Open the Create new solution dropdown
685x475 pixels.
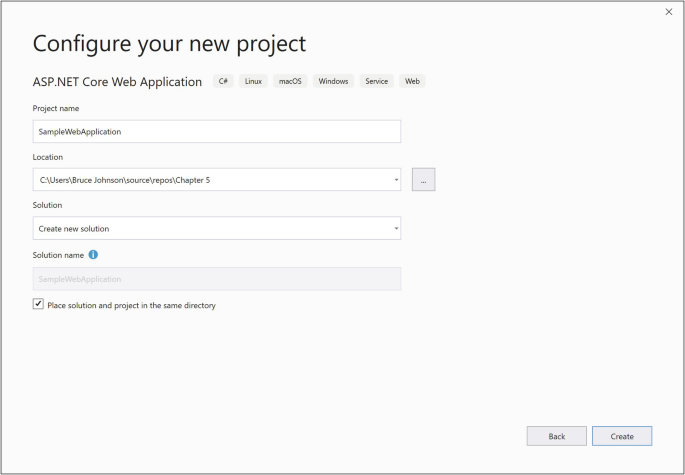216,228
